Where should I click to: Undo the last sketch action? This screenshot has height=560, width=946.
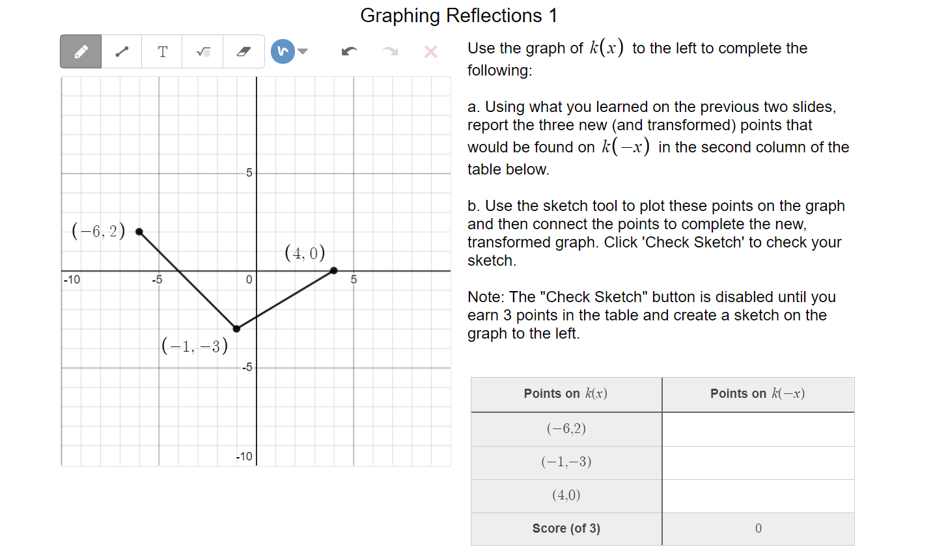click(349, 51)
